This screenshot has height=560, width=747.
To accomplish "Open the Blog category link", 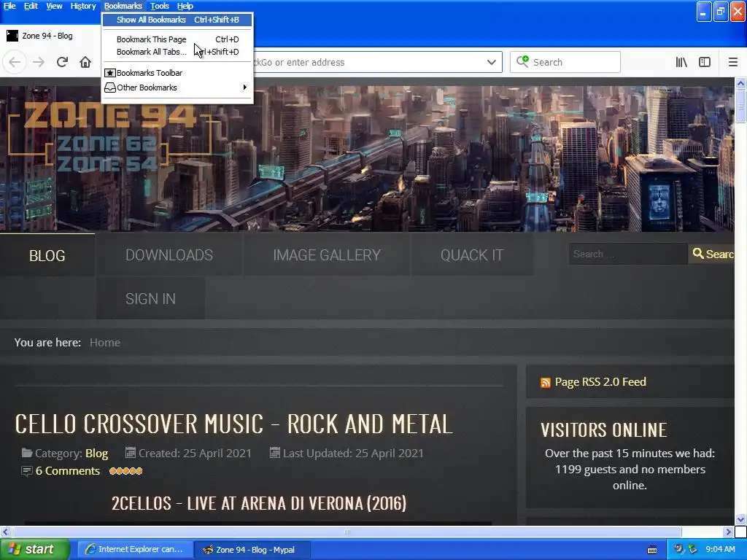I will pos(97,454).
